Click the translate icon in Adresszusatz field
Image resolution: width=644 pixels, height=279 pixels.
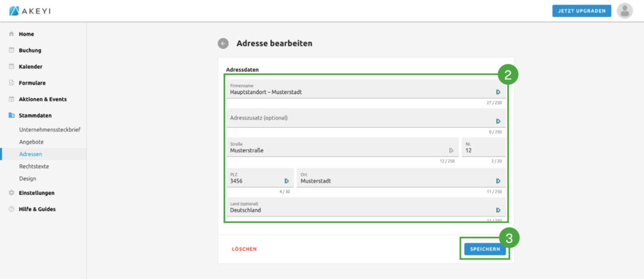coord(498,121)
